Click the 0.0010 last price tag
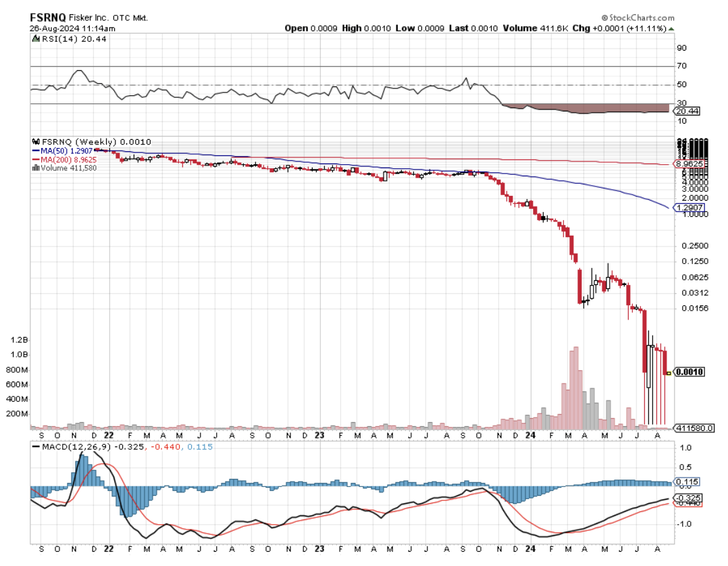 coord(688,372)
